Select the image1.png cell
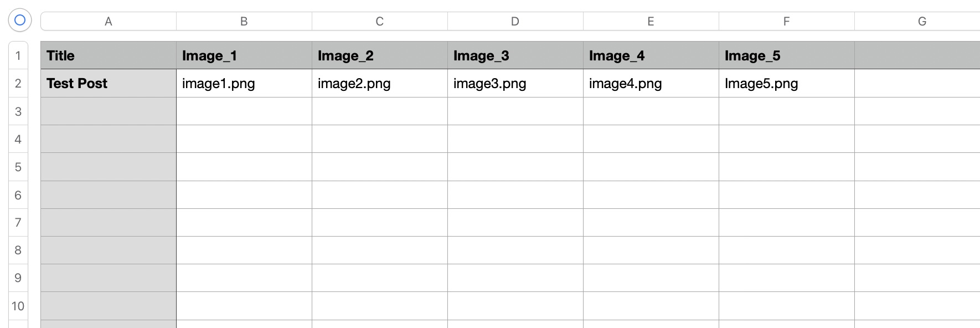Viewport: 980px width, 328px height. coord(244,83)
